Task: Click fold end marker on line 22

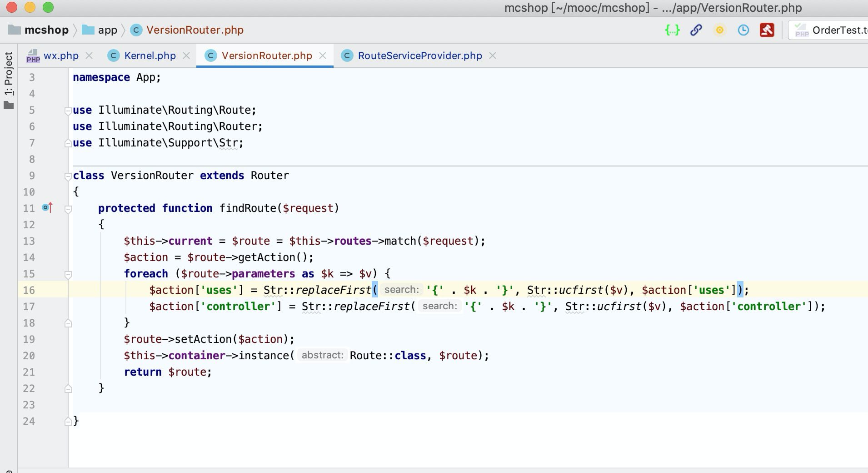Action: coord(68,388)
